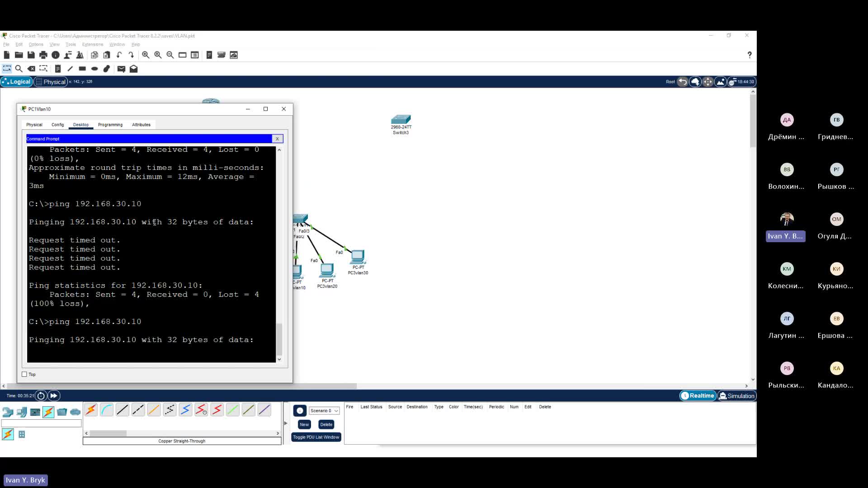Choose the Draw Rectangle tool
Viewport: 868px width, 488px height.
pyautogui.click(x=82, y=69)
